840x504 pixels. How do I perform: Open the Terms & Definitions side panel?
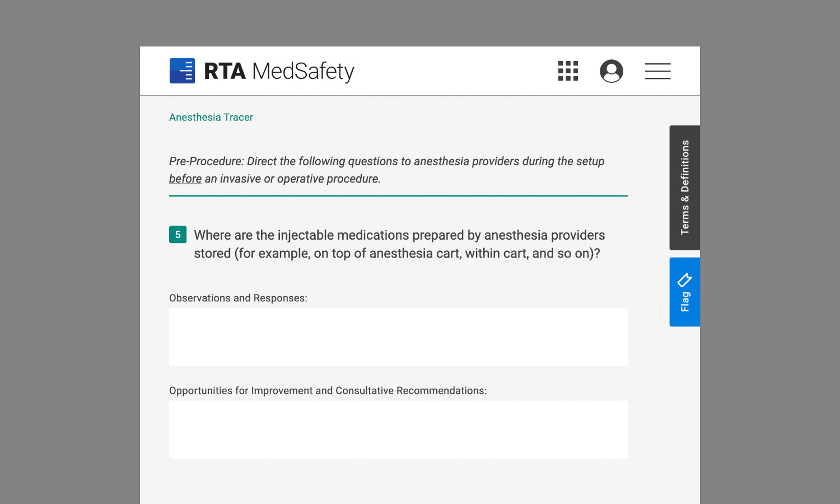(x=685, y=188)
